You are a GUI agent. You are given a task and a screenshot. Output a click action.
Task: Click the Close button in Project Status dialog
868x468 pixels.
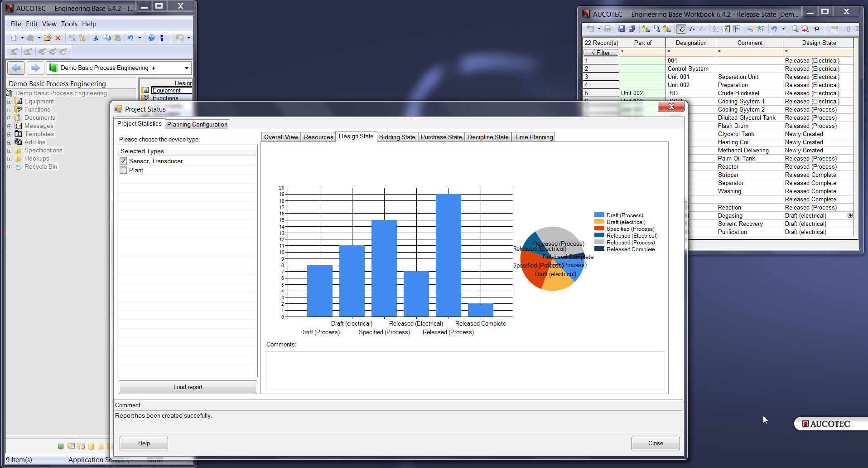(655, 443)
